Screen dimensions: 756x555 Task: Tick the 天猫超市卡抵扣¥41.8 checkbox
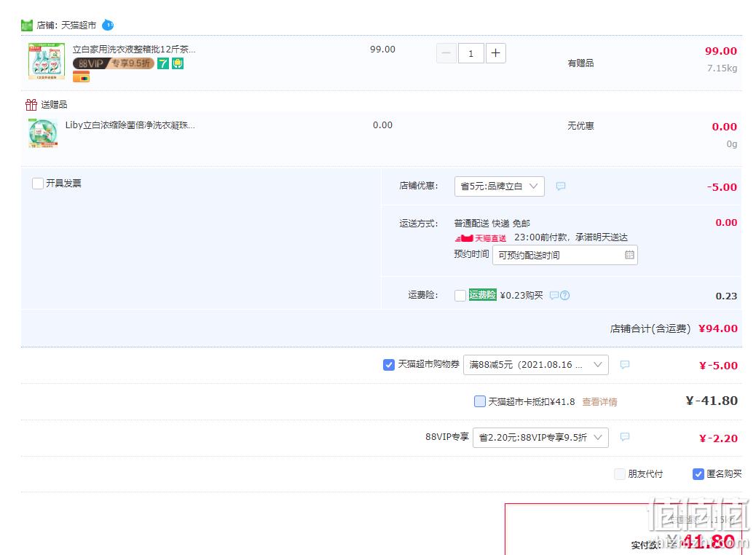pyautogui.click(x=480, y=401)
